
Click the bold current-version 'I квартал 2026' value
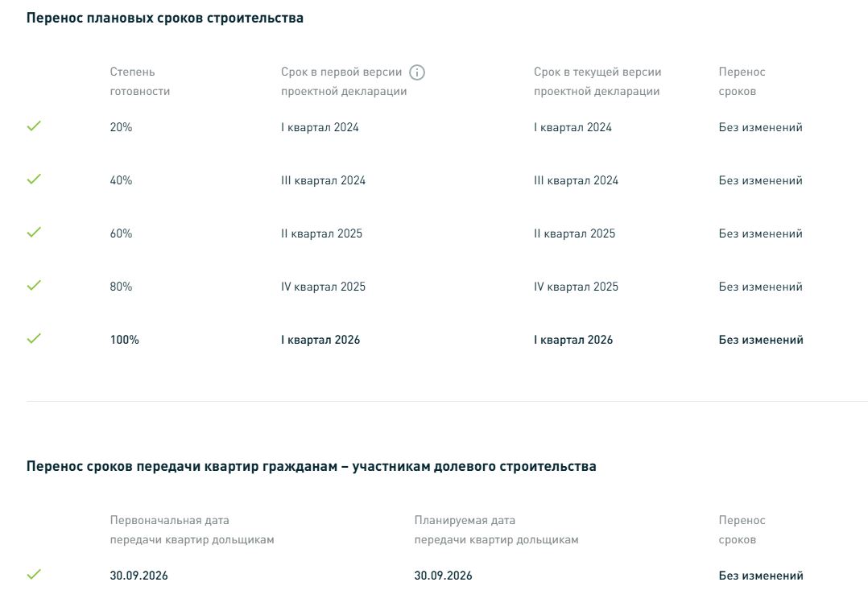click(573, 340)
